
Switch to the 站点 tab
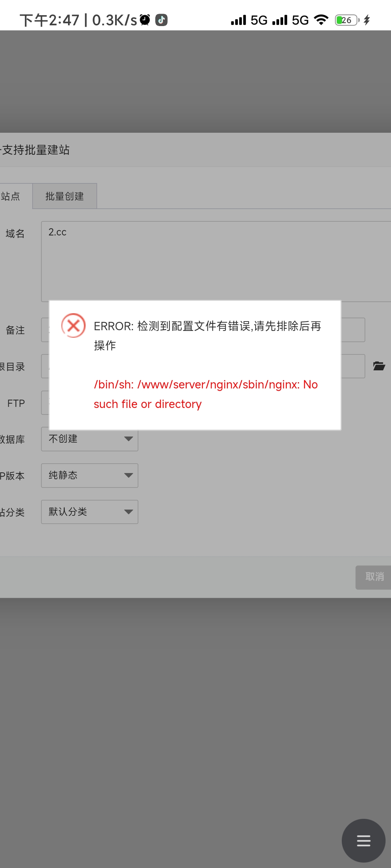point(11,196)
